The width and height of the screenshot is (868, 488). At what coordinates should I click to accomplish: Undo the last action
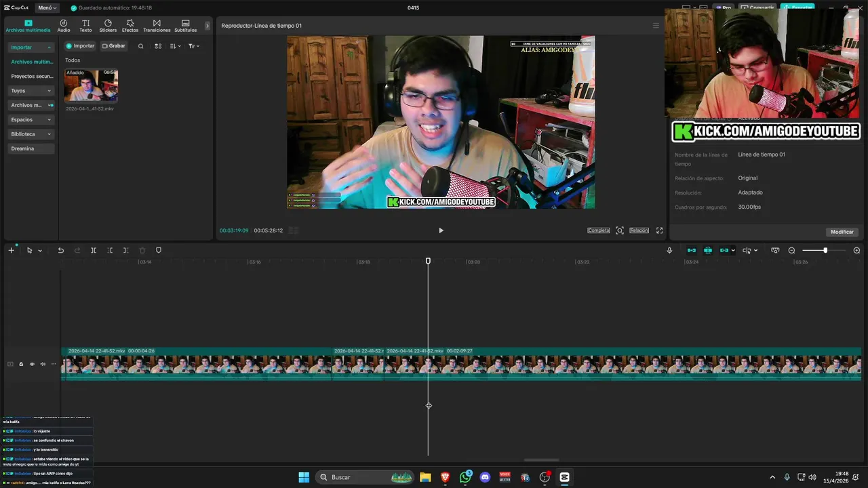60,250
